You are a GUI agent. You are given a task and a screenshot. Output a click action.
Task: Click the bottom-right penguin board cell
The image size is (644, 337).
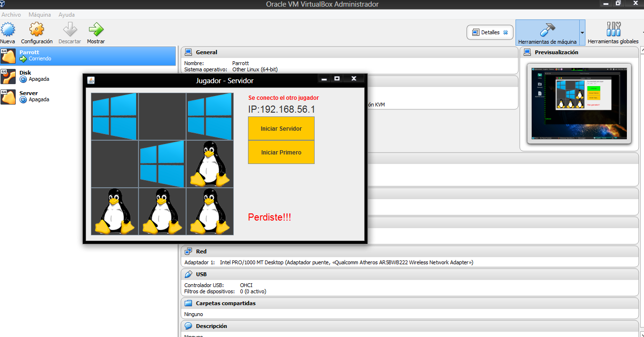(210, 212)
